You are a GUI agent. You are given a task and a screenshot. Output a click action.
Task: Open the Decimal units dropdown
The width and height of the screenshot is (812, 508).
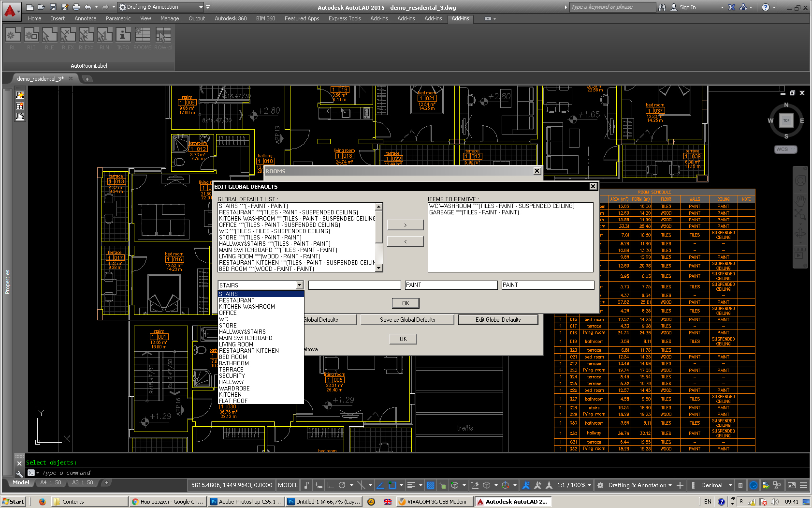click(x=714, y=485)
